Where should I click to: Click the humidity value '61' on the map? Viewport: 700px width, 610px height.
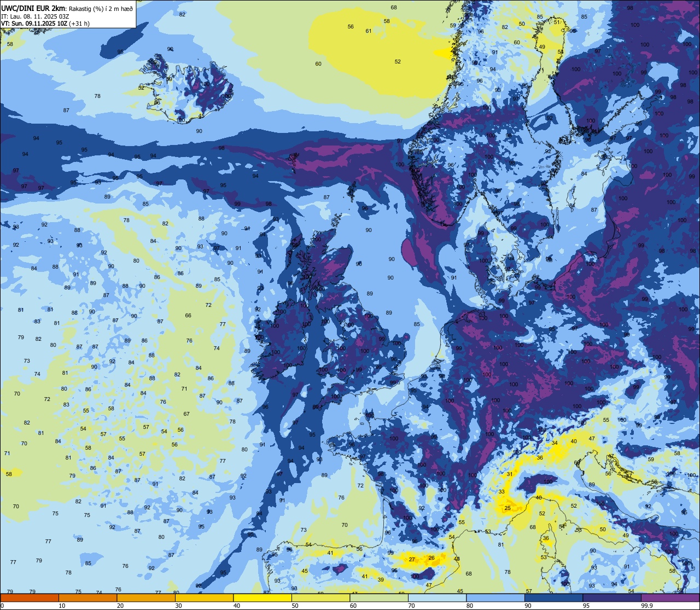(369, 31)
